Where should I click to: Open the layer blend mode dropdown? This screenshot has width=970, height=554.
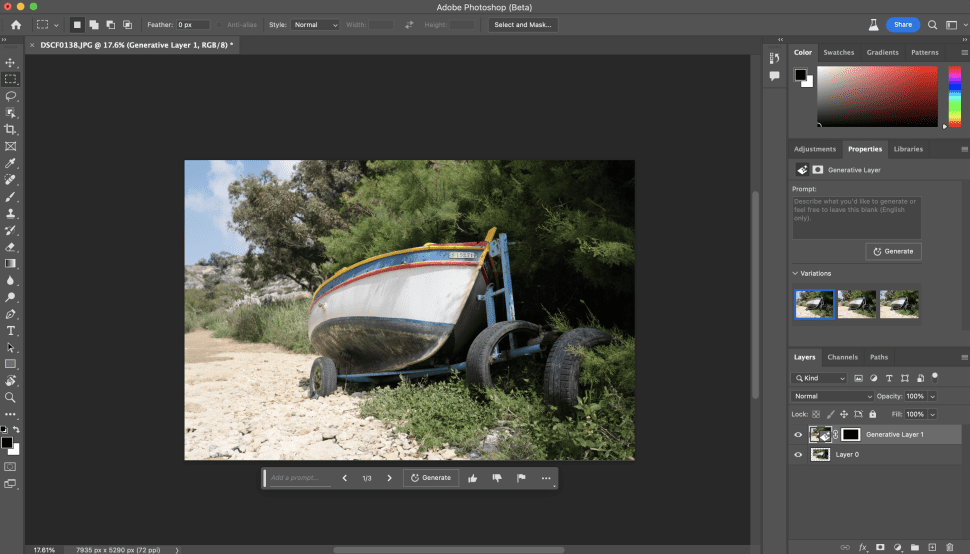click(832, 396)
